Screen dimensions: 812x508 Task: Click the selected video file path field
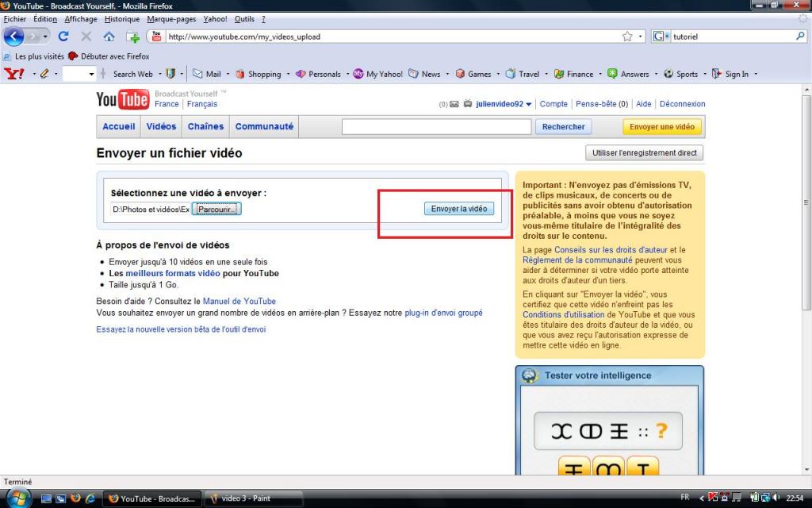(151, 210)
